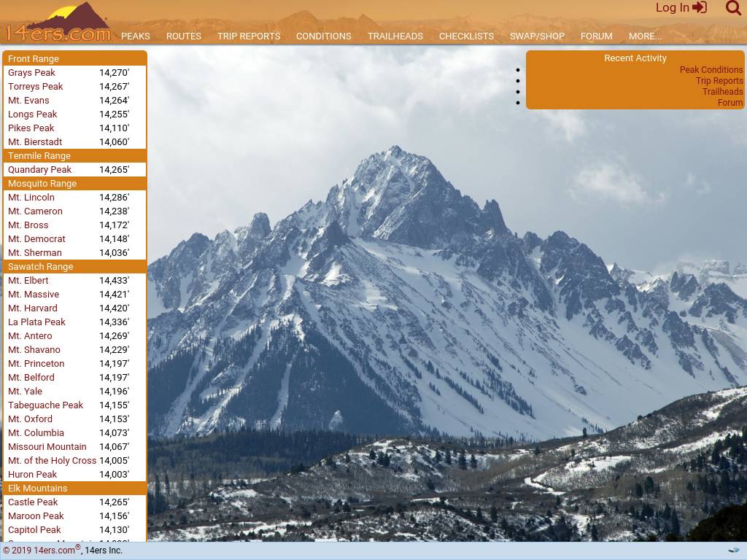Image resolution: width=747 pixels, height=560 pixels.
Task: Open Mt. Sherman entry
Action: (x=35, y=252)
